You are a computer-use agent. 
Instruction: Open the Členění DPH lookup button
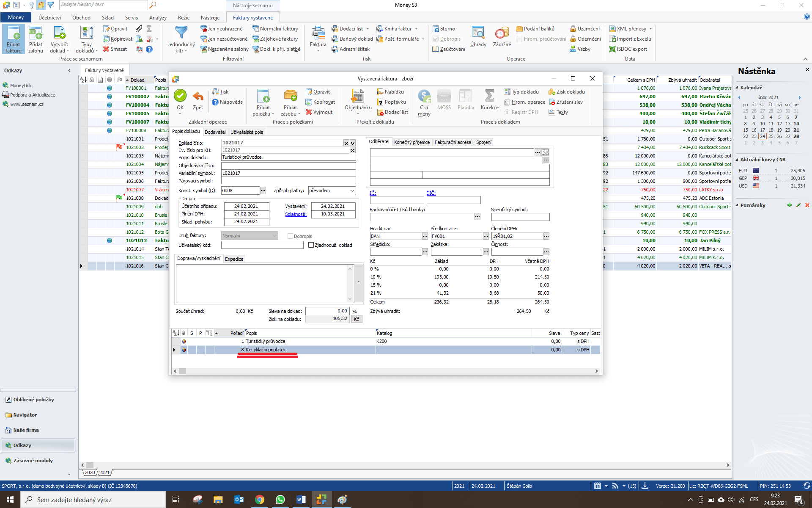point(546,236)
